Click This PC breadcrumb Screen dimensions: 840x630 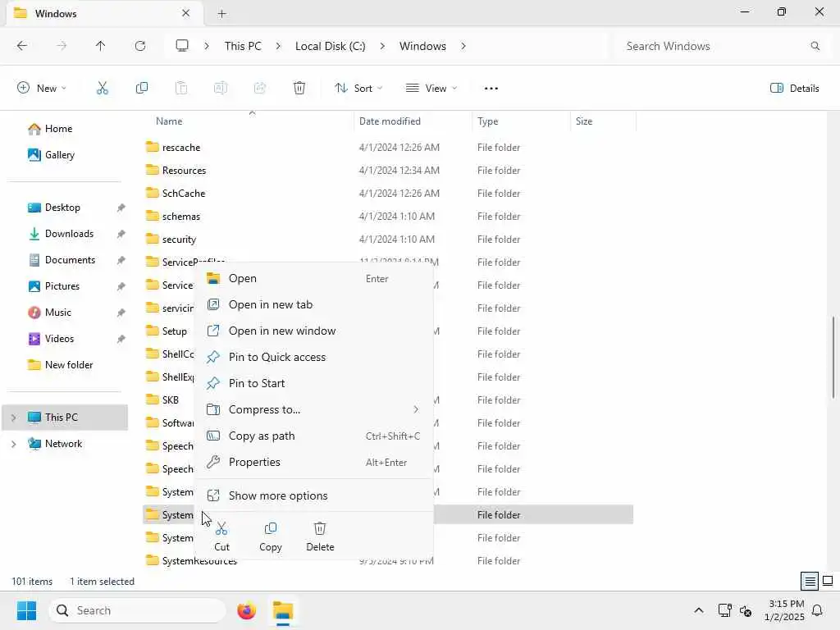pyautogui.click(x=243, y=46)
